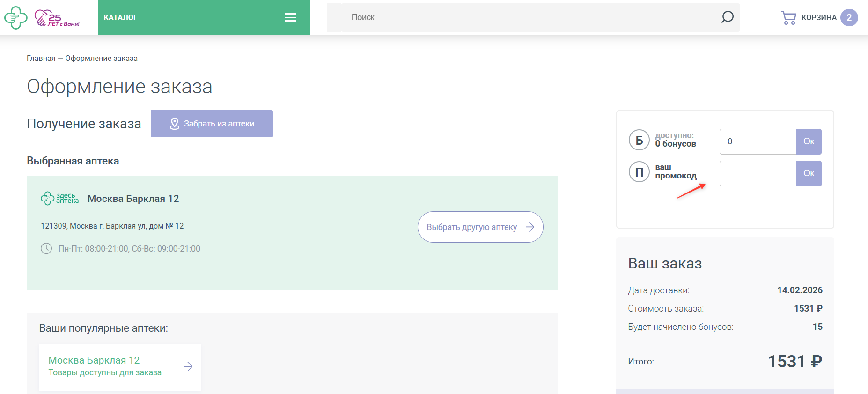868x394 pixels.
Task: Confirm bonuses with the Ок button
Action: point(809,141)
